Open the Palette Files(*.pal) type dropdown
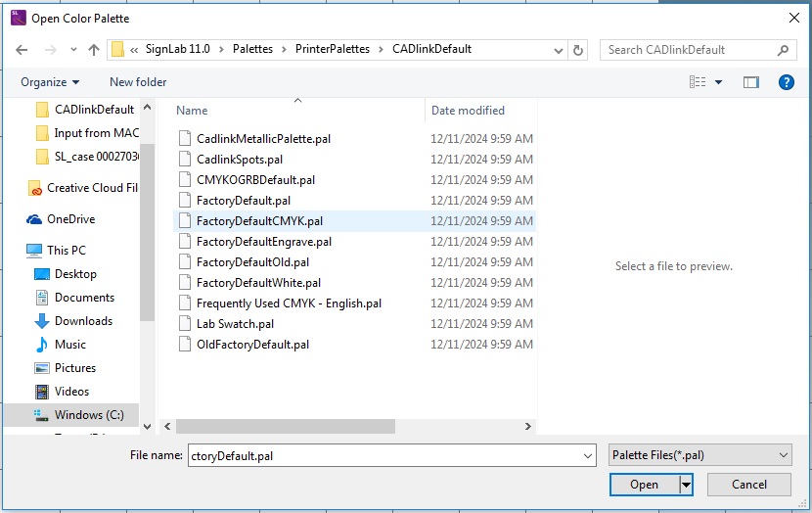 [x=700, y=455]
